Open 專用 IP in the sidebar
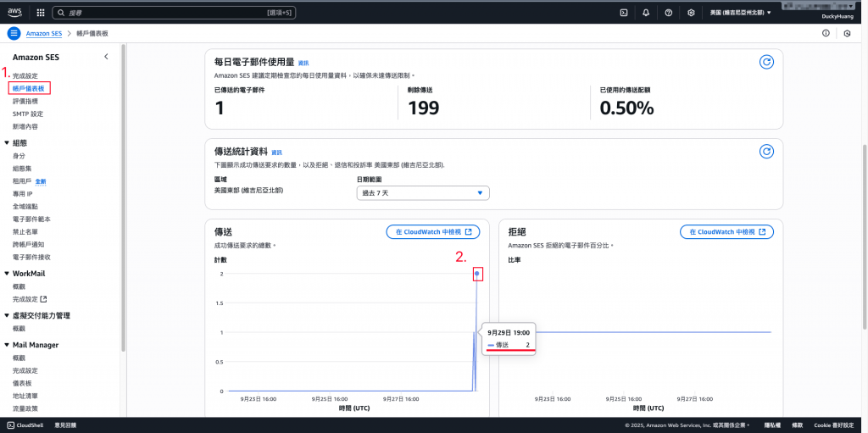The width and height of the screenshot is (868, 433). (23, 194)
